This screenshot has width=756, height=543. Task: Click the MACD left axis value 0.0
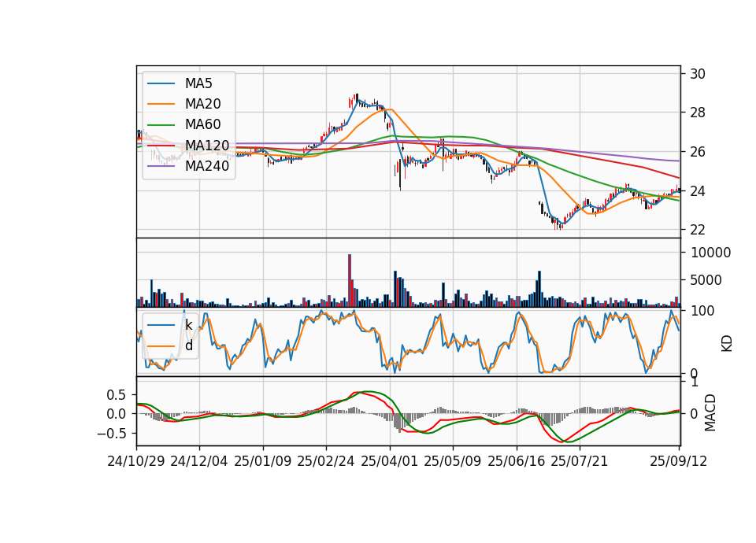click(116, 414)
